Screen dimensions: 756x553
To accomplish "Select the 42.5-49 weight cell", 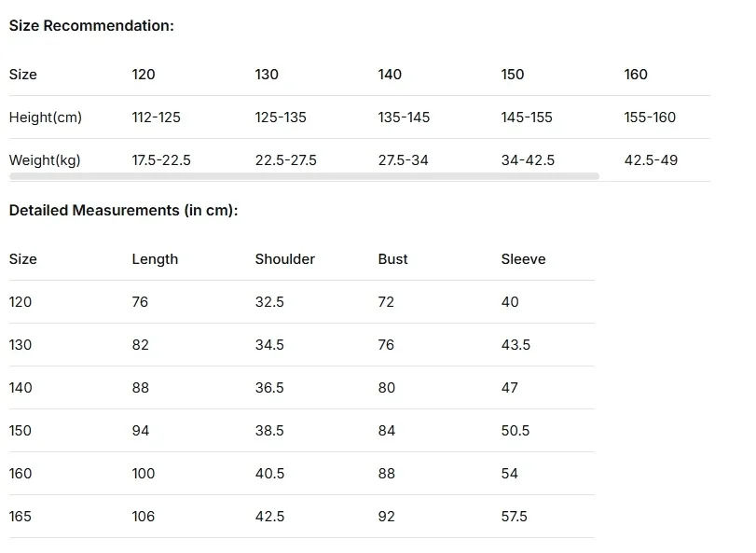I will (651, 160).
